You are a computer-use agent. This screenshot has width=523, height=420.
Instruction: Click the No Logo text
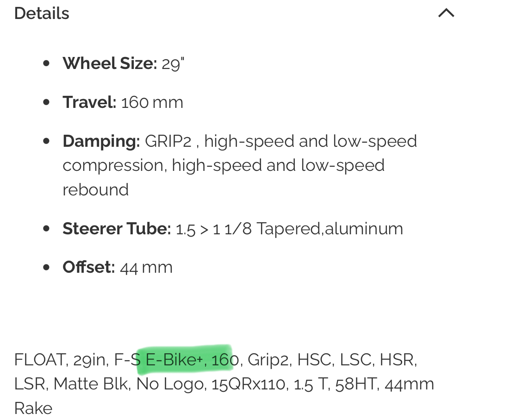(171, 384)
